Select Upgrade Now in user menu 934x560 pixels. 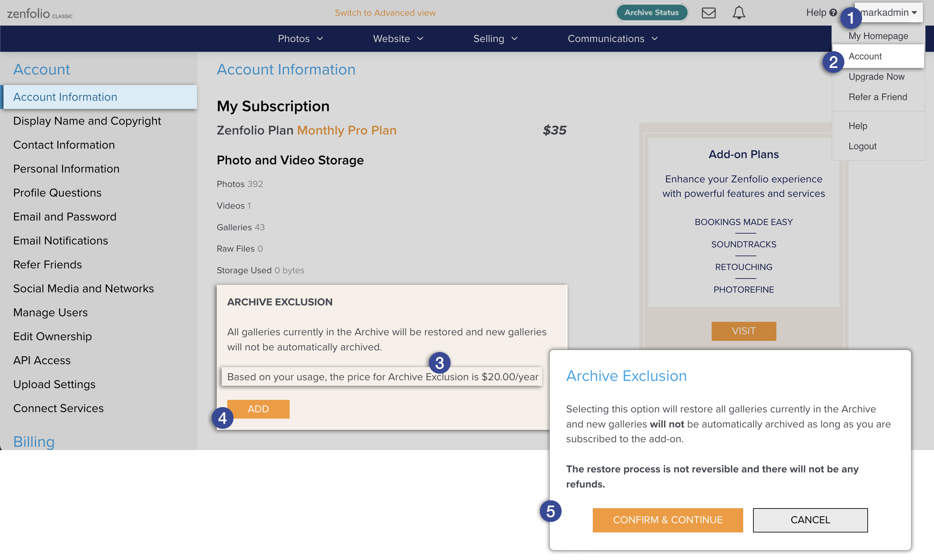(876, 77)
